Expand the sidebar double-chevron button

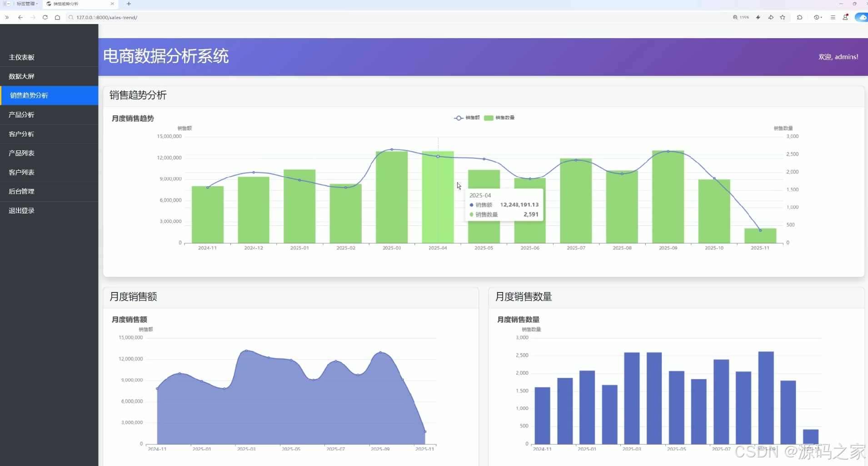tap(7, 17)
